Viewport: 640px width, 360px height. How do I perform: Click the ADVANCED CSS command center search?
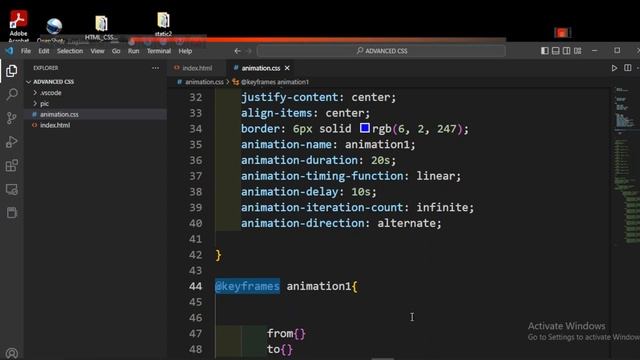(382, 51)
